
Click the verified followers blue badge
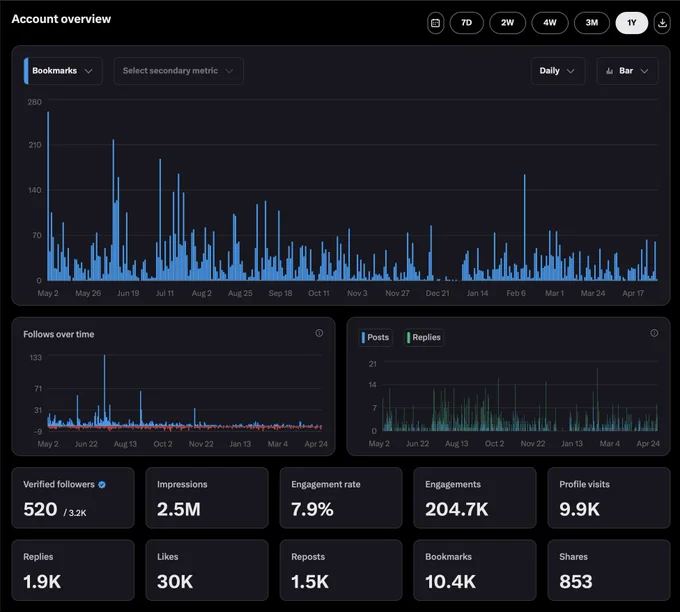tap(102, 484)
